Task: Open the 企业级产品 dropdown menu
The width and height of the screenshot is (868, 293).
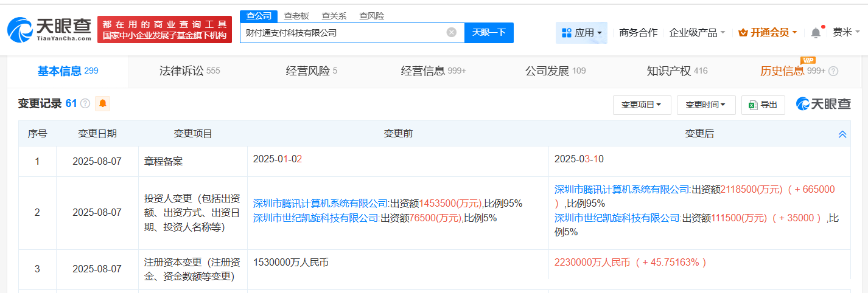Action: tap(697, 33)
